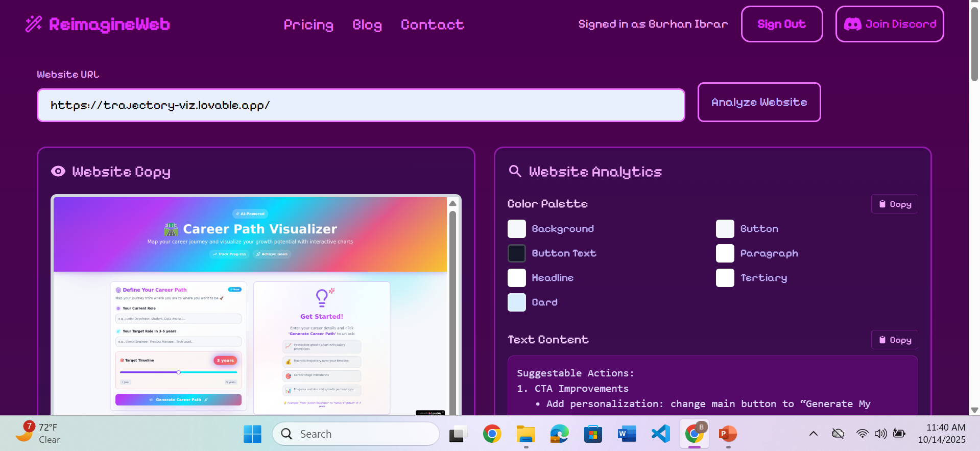980x451 pixels.
Task: Open Wi-Fi network settings in tray
Action: (862, 434)
